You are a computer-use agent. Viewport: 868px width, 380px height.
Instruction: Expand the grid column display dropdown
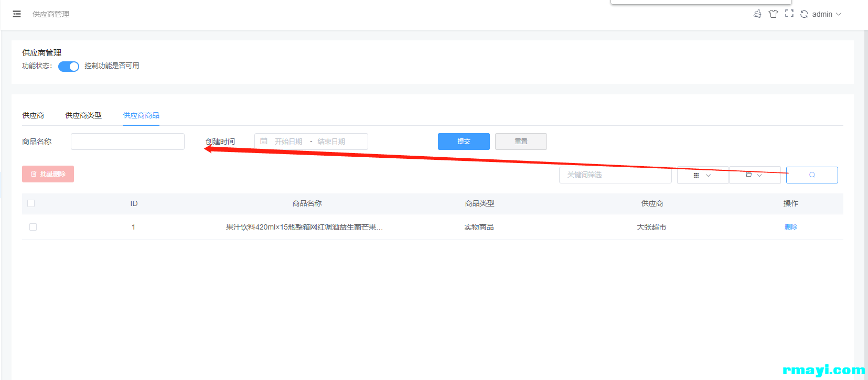[702, 175]
